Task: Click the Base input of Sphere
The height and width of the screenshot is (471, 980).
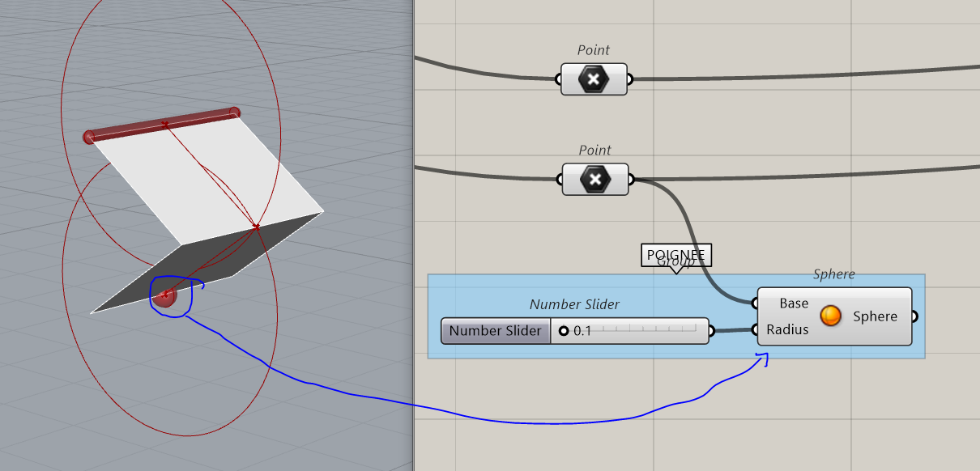Action: (x=793, y=303)
